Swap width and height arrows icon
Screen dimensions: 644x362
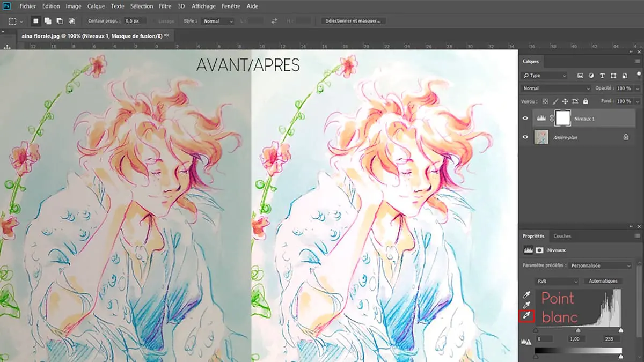pos(274,21)
